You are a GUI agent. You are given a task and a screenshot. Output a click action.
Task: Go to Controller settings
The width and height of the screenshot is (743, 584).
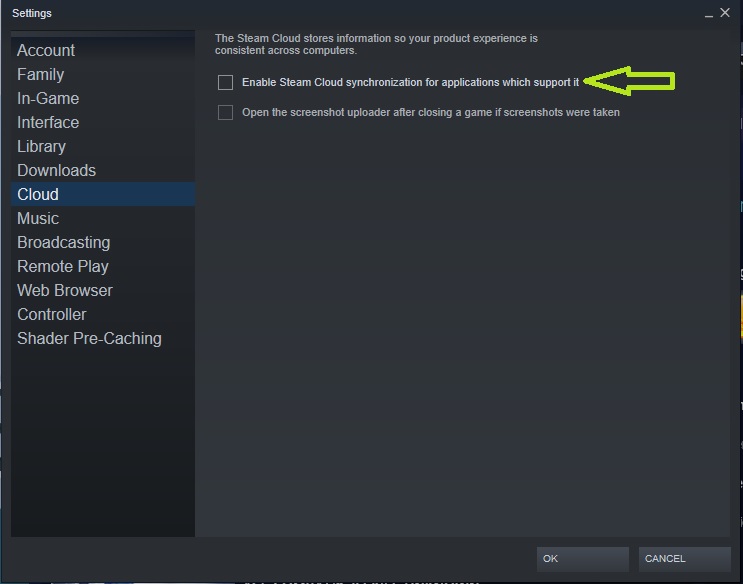click(x=52, y=314)
